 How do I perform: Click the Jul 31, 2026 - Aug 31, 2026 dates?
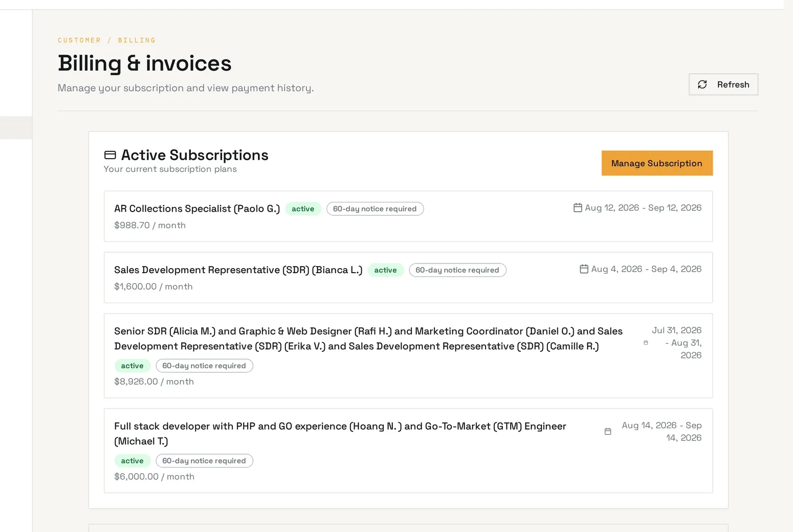click(x=677, y=343)
